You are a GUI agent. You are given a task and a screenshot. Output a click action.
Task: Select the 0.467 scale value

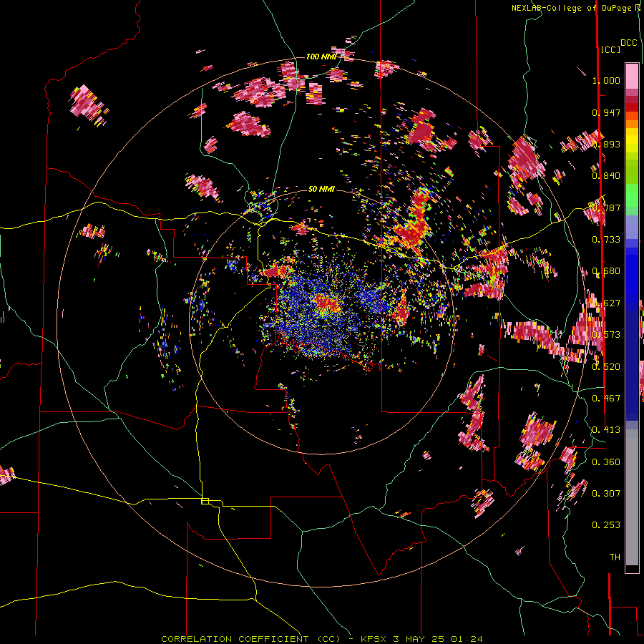click(606, 399)
